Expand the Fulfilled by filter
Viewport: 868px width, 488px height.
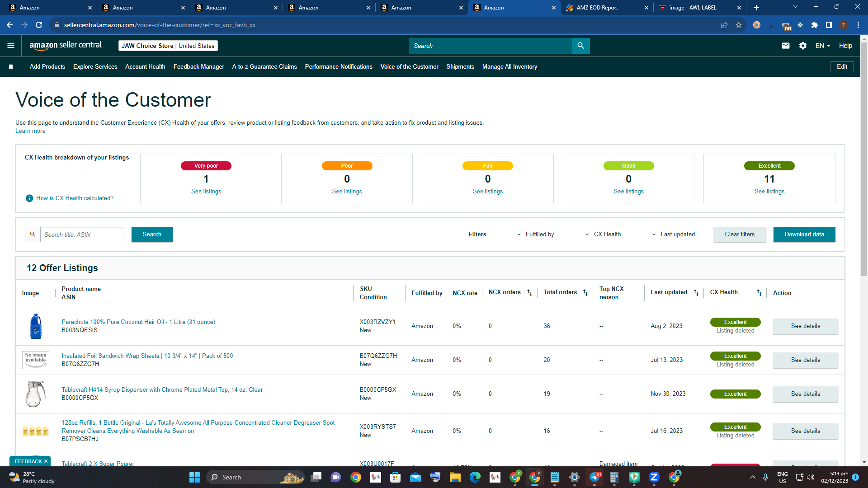(536, 235)
